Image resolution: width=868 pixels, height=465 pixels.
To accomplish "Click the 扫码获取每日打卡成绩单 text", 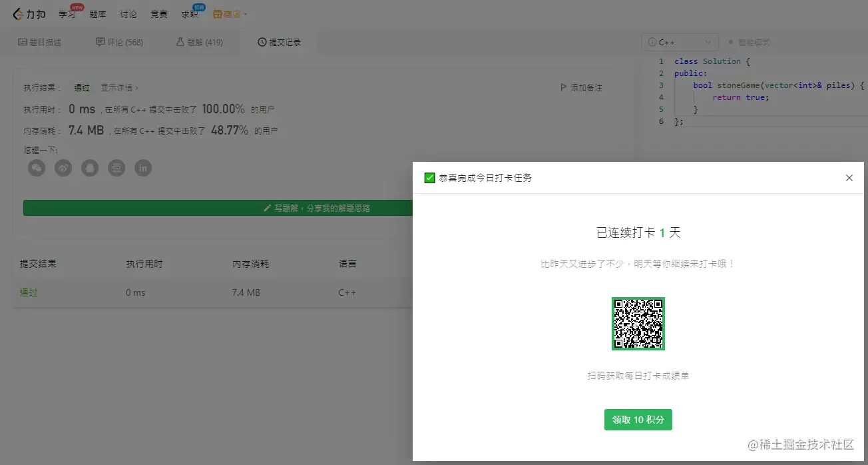I will (638, 376).
